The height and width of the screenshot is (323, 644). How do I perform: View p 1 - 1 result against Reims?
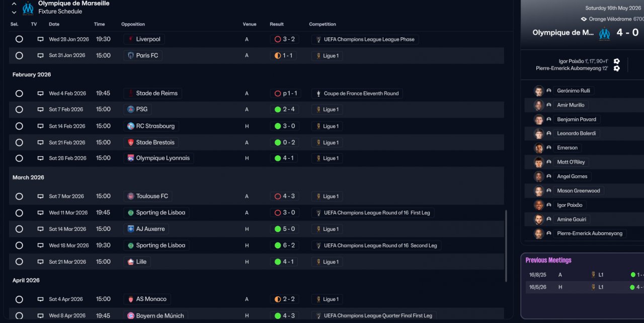tap(286, 93)
